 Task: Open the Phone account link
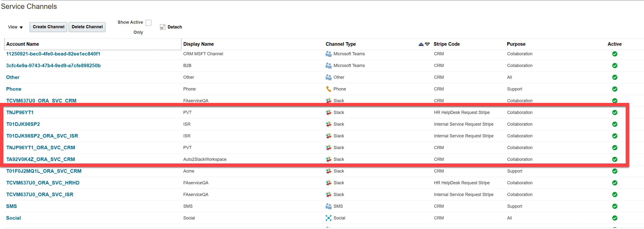click(14, 89)
